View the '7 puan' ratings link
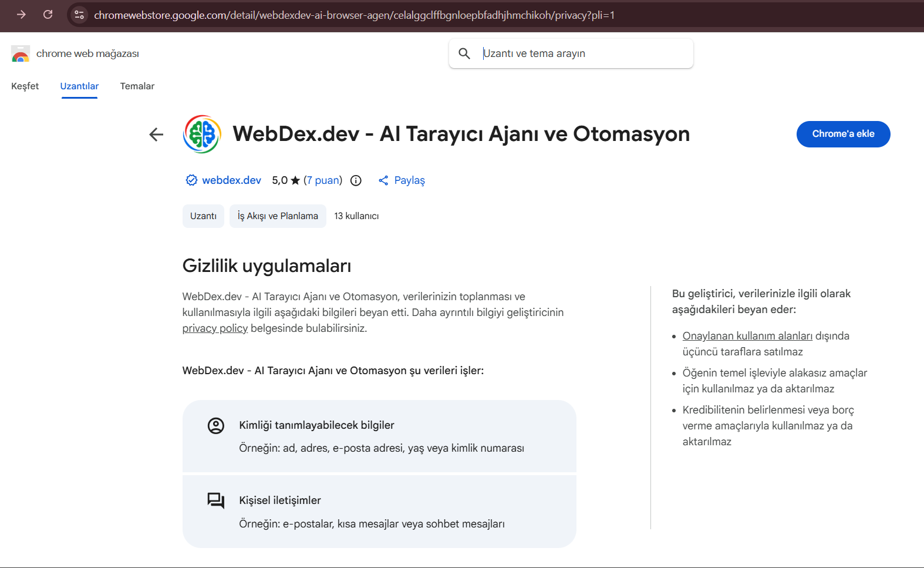The width and height of the screenshot is (924, 568). 323,180
